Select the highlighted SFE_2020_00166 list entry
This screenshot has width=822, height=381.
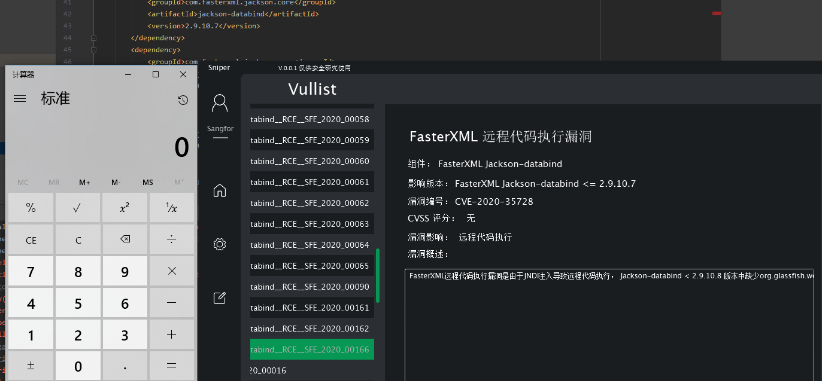tap(312, 350)
